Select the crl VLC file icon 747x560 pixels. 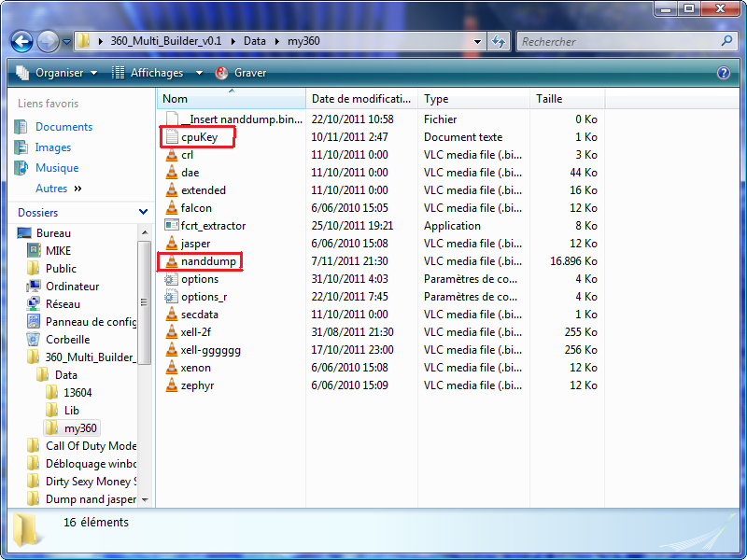[172, 155]
